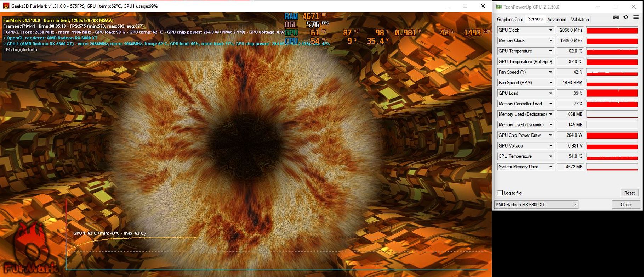
Task: Open the CPU Temperature sensor dropdown
Action: pos(551,156)
